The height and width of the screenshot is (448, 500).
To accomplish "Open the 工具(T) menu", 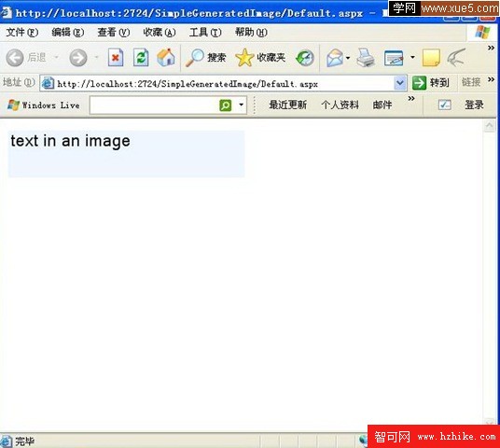I will [205, 33].
